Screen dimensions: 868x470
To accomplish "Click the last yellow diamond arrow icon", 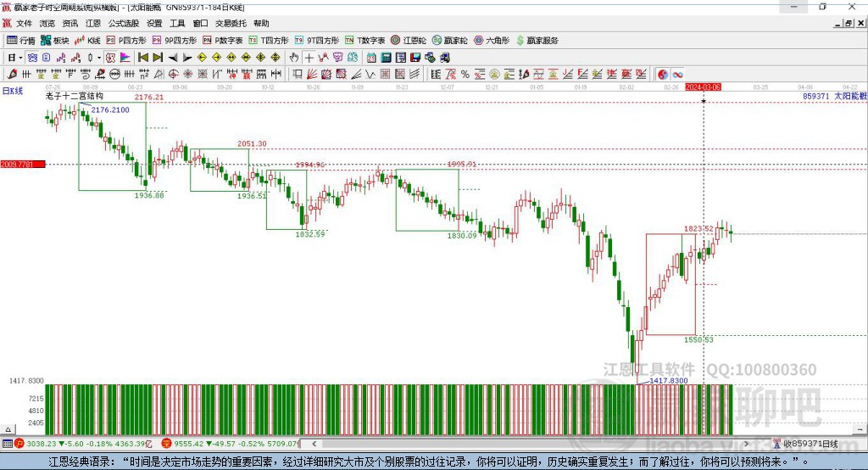I will 275,58.
